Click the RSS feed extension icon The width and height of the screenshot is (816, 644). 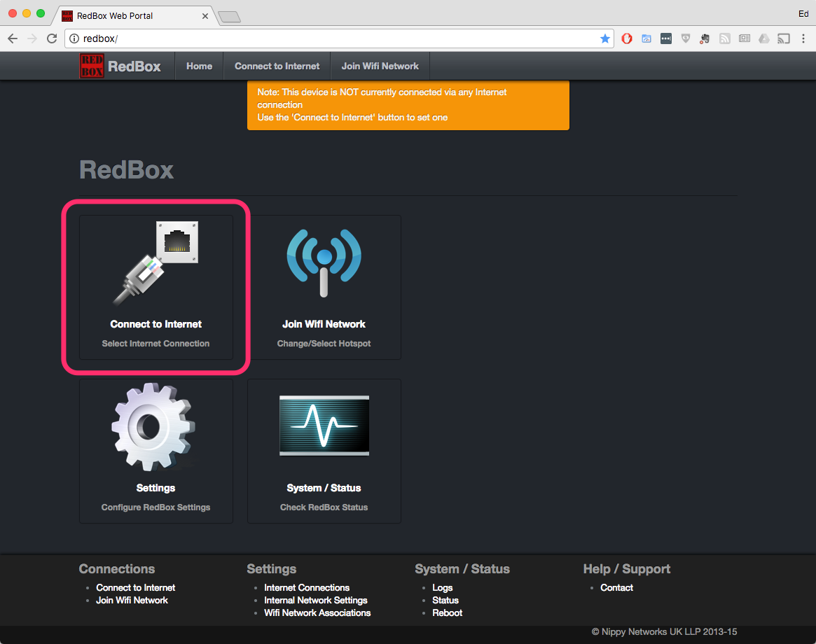pyautogui.click(x=725, y=38)
